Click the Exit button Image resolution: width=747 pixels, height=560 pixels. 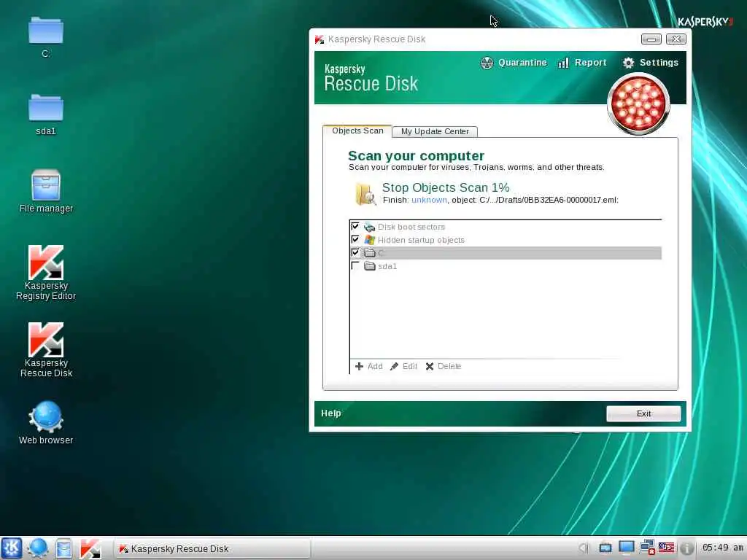click(x=643, y=414)
